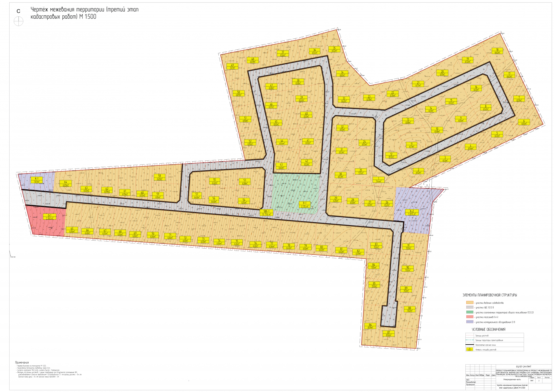Select the О-1 shop plot label
The width and height of the screenshot is (554, 392).
tap(50, 216)
